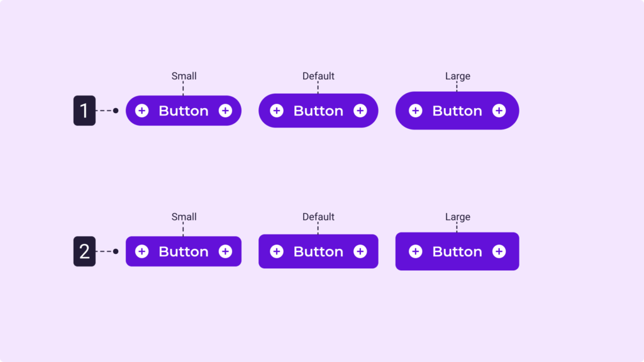Click left plus icon on small rectangular button
644x362 pixels.
(x=142, y=251)
